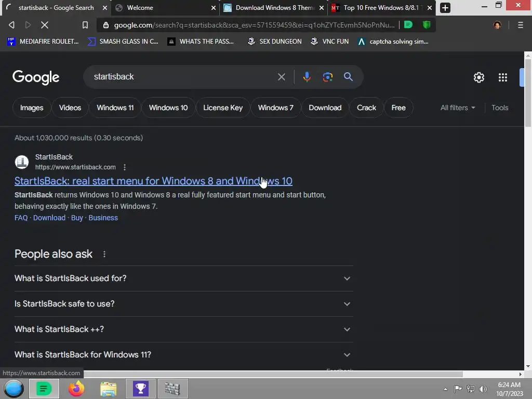Switch to Top 10 Free Windows 8/8.1 tab
532x399 pixels.
point(381,8)
